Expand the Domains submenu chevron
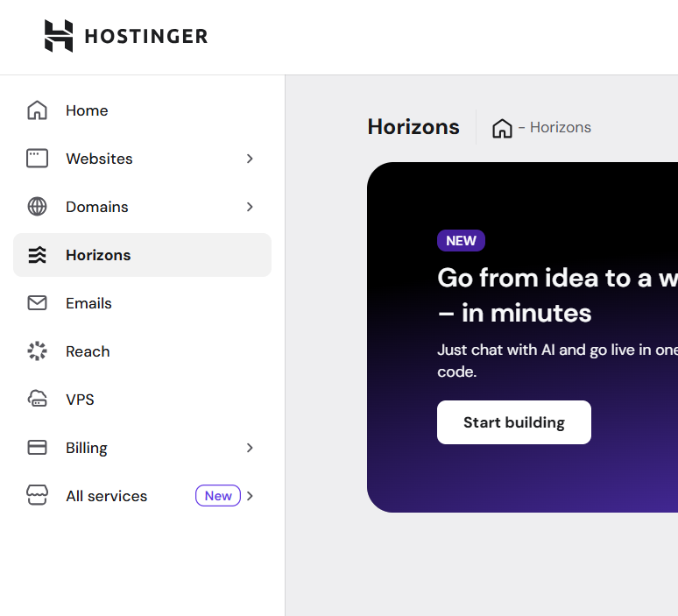678x616 pixels. click(x=250, y=207)
